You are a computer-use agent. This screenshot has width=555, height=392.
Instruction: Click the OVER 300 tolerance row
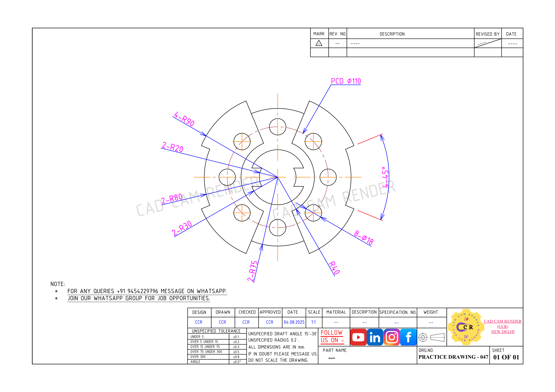(217, 357)
